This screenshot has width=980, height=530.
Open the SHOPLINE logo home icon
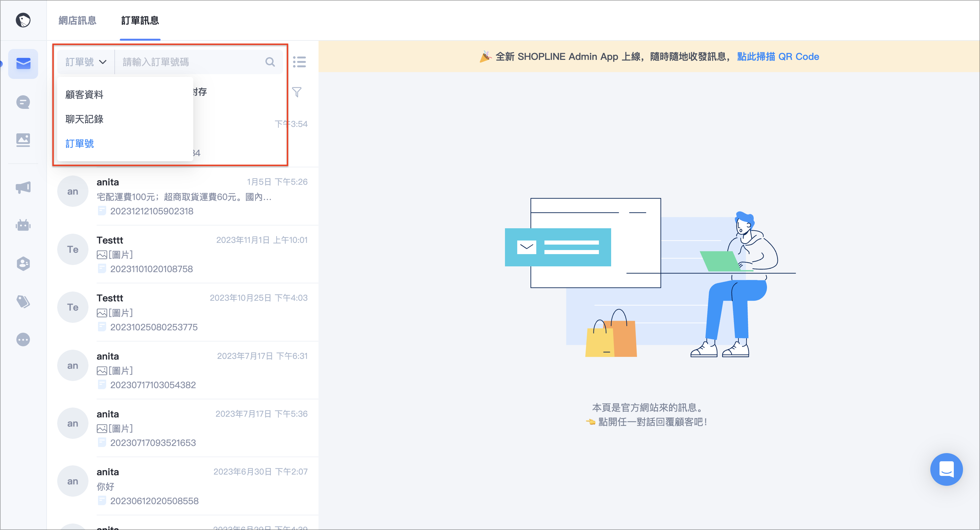tap(23, 20)
